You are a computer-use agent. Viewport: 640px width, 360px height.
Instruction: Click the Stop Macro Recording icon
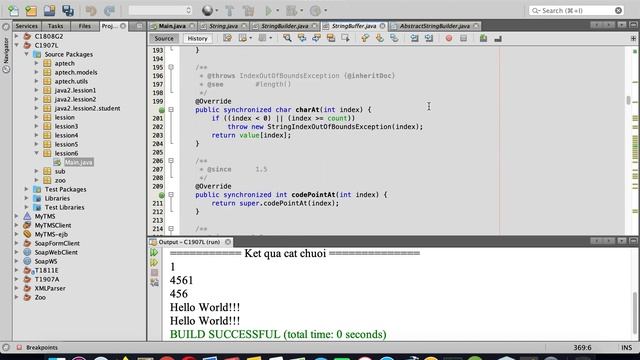tap(463, 38)
